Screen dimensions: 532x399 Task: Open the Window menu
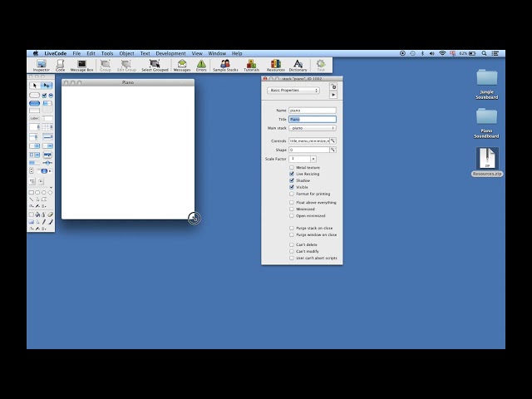pos(217,53)
